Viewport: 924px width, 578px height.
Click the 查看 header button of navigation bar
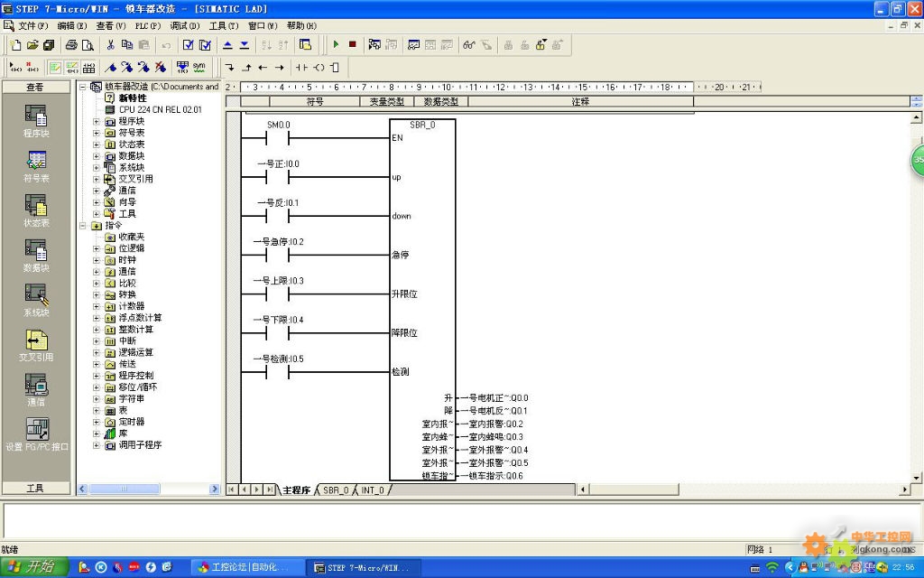35,87
